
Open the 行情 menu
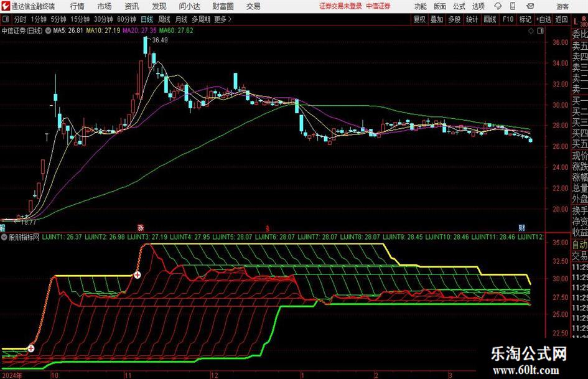77,6
